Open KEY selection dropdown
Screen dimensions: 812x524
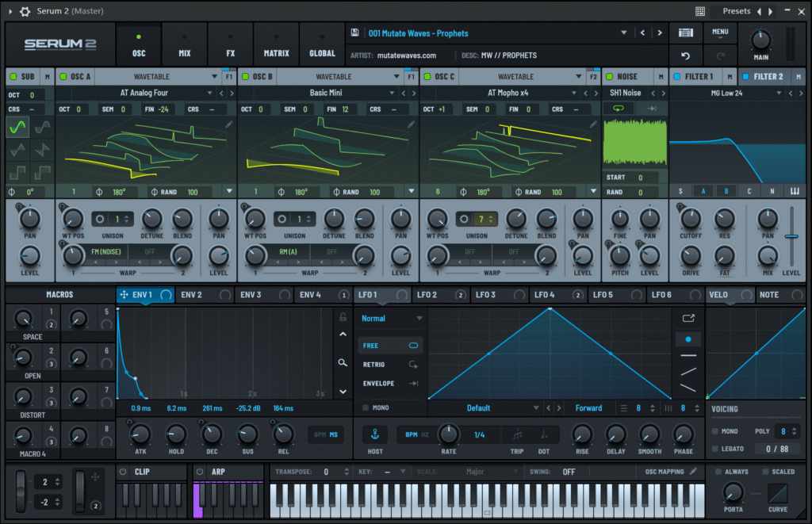pos(403,472)
